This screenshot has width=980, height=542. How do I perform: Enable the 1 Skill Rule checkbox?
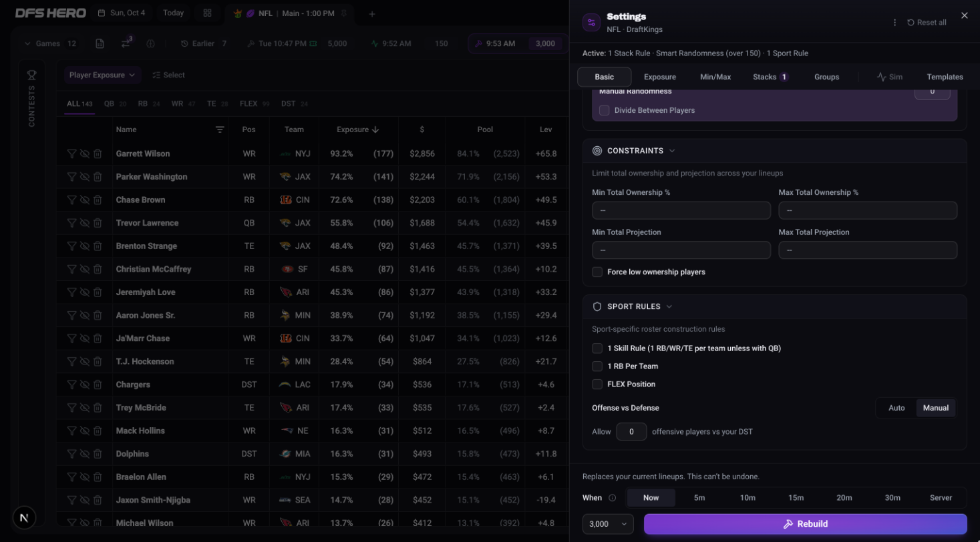597,348
